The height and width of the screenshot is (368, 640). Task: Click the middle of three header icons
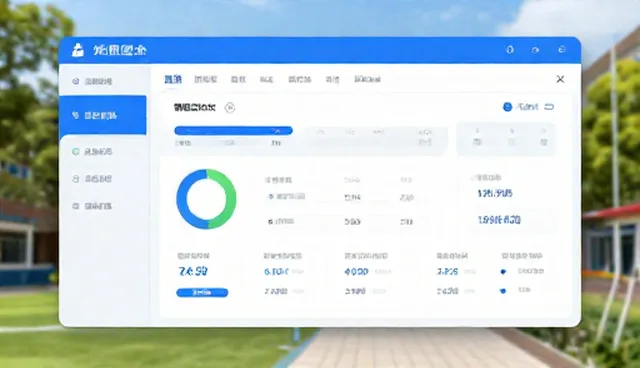pos(536,50)
